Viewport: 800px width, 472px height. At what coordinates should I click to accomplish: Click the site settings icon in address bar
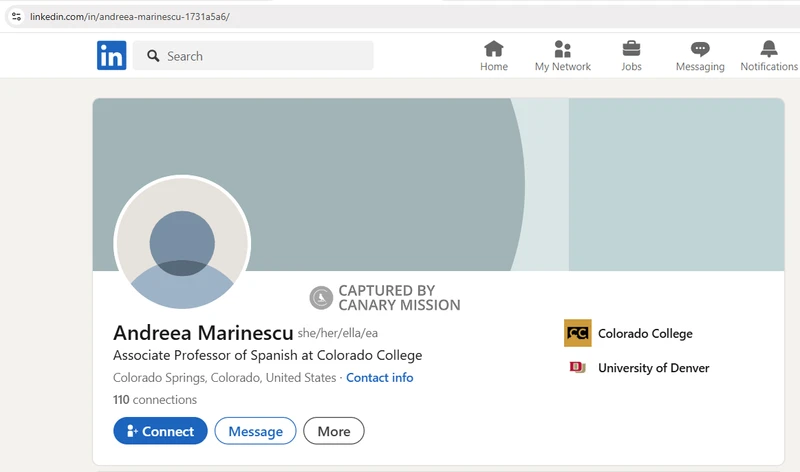point(16,16)
